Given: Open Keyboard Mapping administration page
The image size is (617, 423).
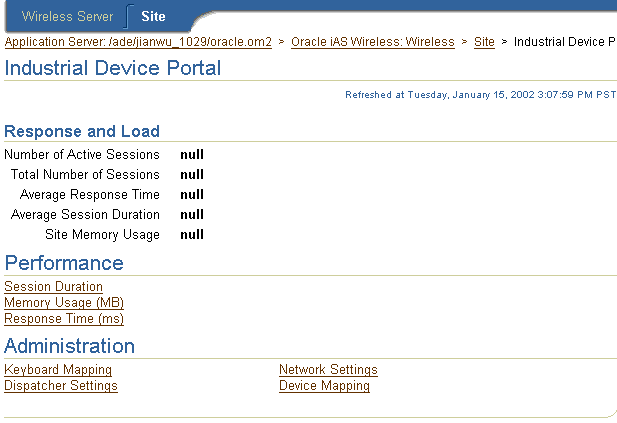Looking at the screenshot, I should click(x=58, y=369).
